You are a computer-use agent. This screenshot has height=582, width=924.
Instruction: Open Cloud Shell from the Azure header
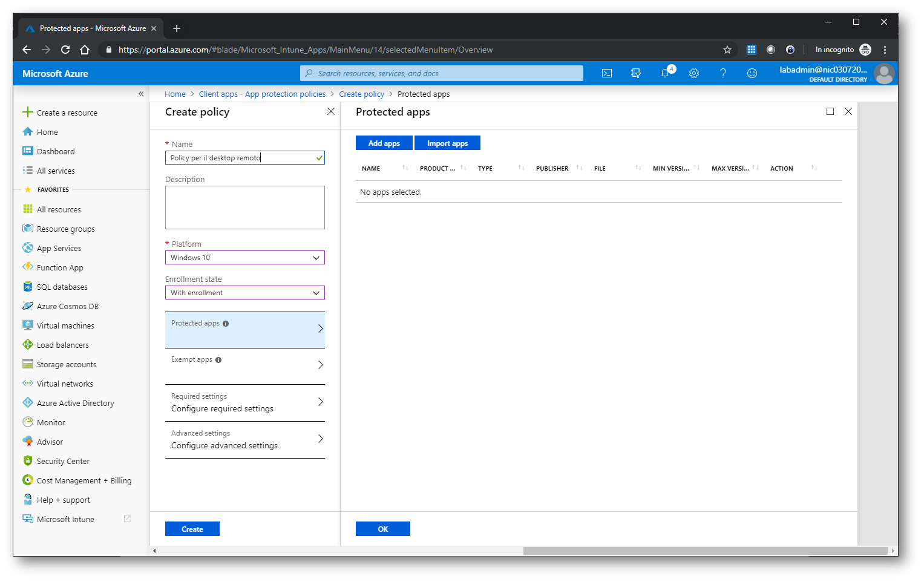coord(607,73)
